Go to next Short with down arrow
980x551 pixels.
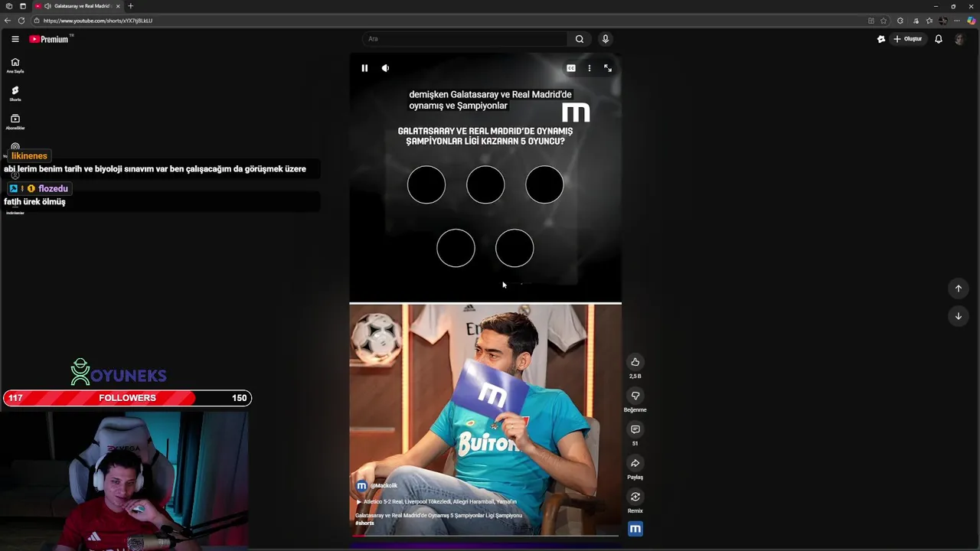click(x=958, y=316)
